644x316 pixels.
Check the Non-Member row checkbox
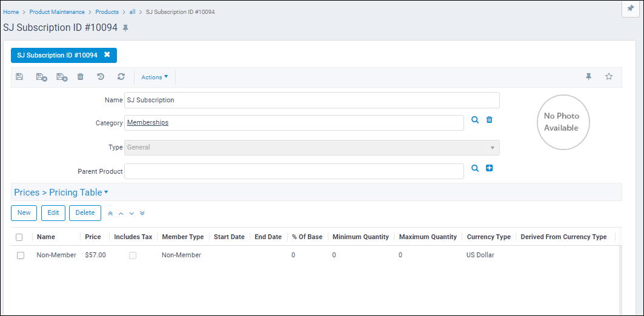[21, 255]
